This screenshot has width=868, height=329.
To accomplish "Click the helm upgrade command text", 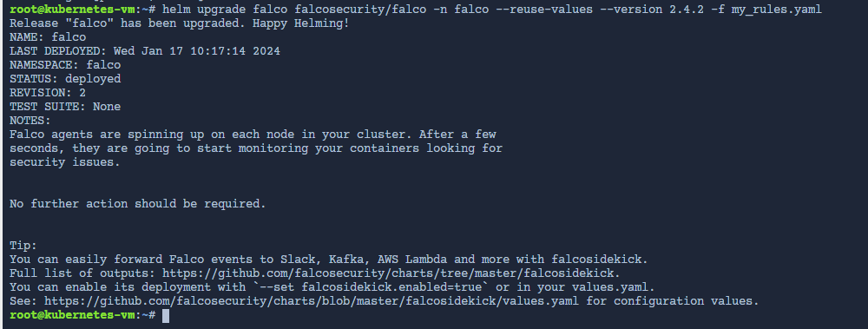I will 491,10.
